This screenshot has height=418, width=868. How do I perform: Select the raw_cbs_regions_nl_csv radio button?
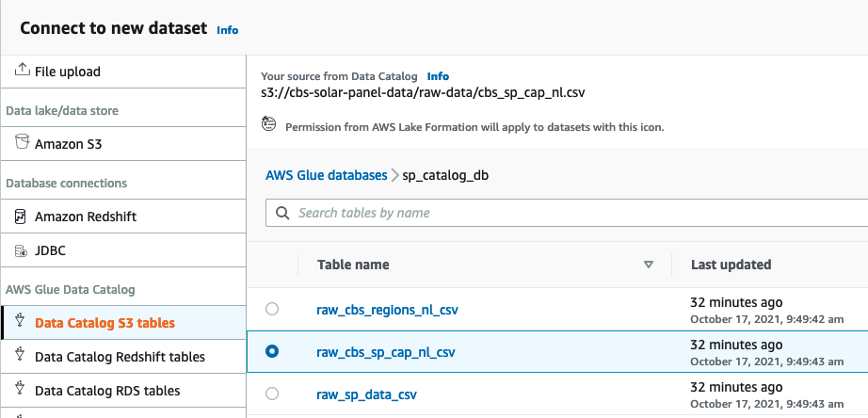pos(272,309)
